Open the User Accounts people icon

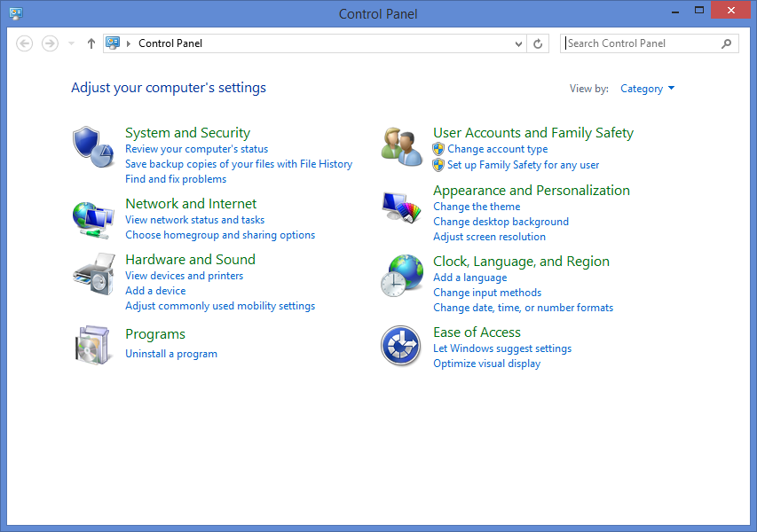(402, 146)
